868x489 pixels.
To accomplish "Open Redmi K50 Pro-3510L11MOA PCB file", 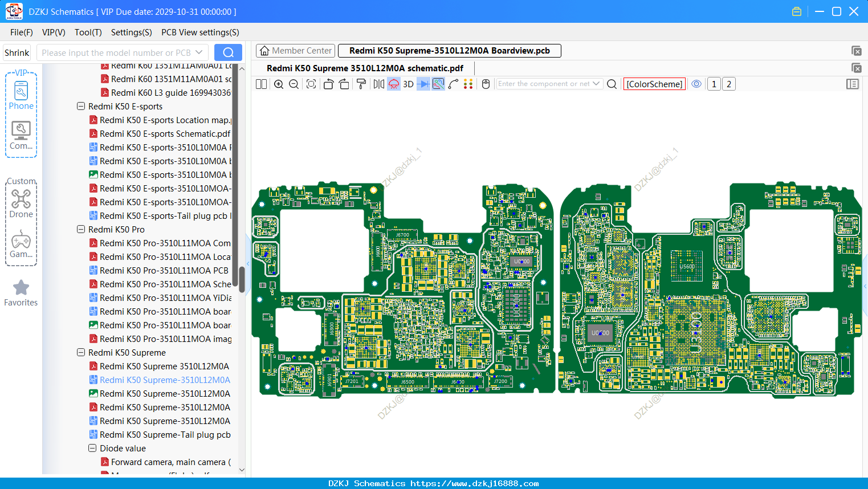I will [159, 270].
